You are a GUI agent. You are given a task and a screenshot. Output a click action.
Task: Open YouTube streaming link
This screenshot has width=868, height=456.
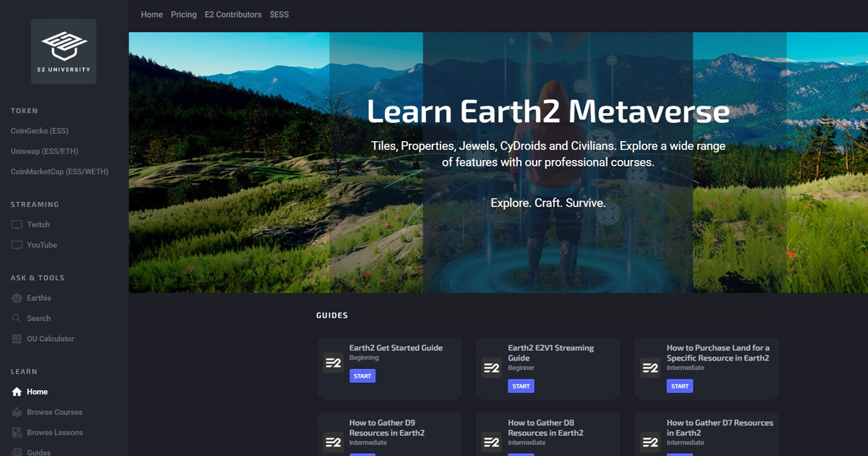point(42,245)
